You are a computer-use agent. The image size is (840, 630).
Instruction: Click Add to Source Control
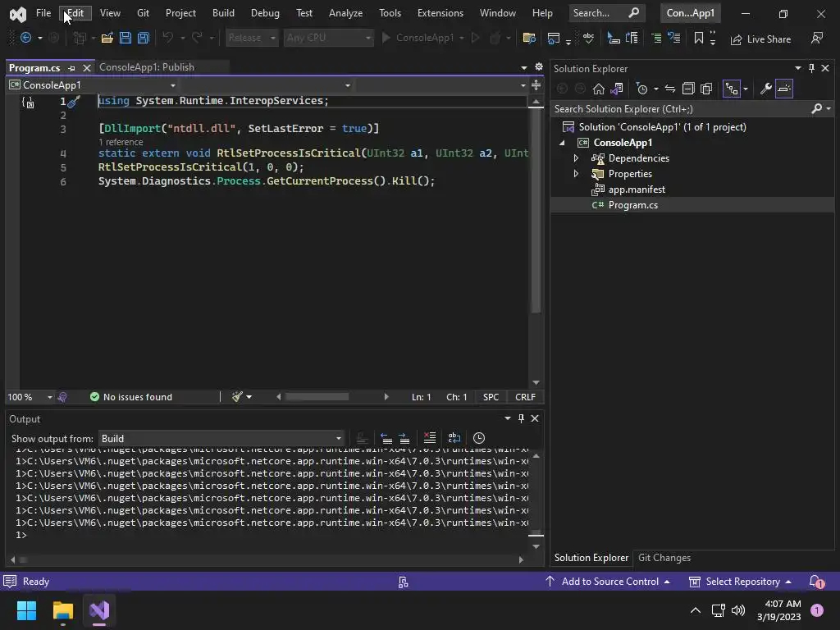pos(608,582)
